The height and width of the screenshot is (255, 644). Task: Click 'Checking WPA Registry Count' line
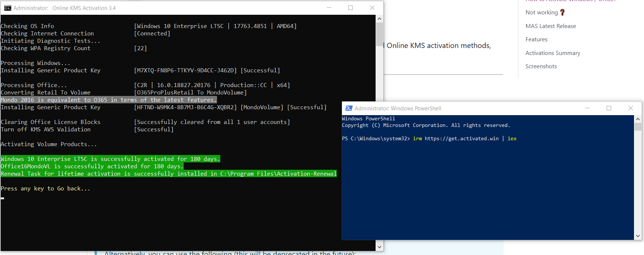tap(45, 48)
